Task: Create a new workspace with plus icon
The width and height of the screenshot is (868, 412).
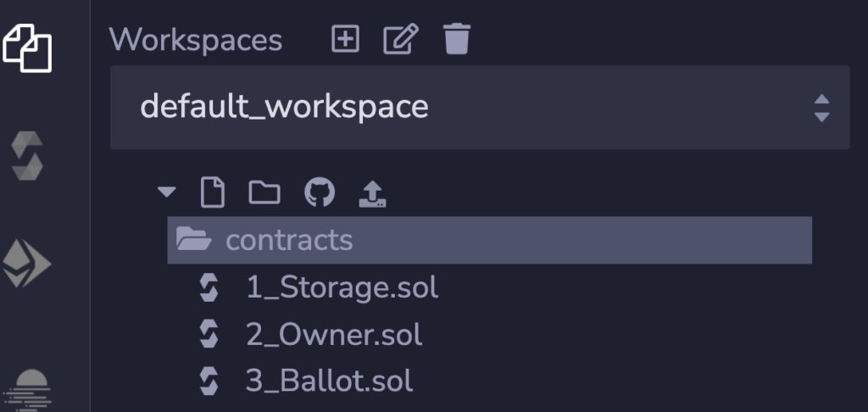Action: pyautogui.click(x=345, y=39)
